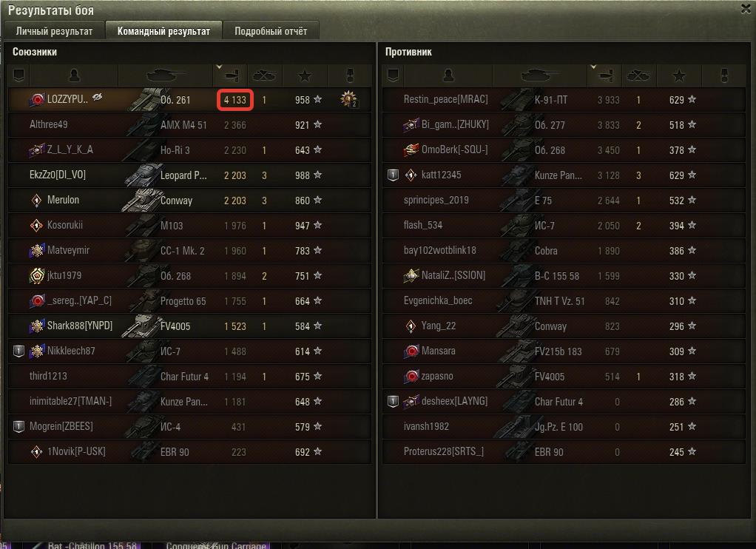Sort allies by experience star icon
The image size is (756, 549).
pos(305,75)
